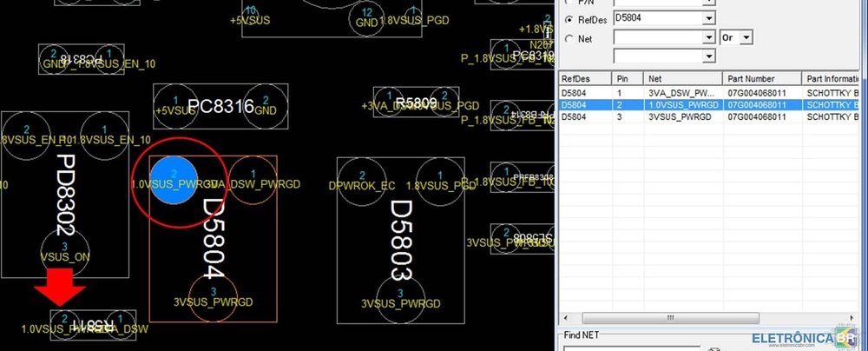Click the highlighted blue pin 2 of D5804
This screenshot has height=351, width=868.
(x=174, y=181)
